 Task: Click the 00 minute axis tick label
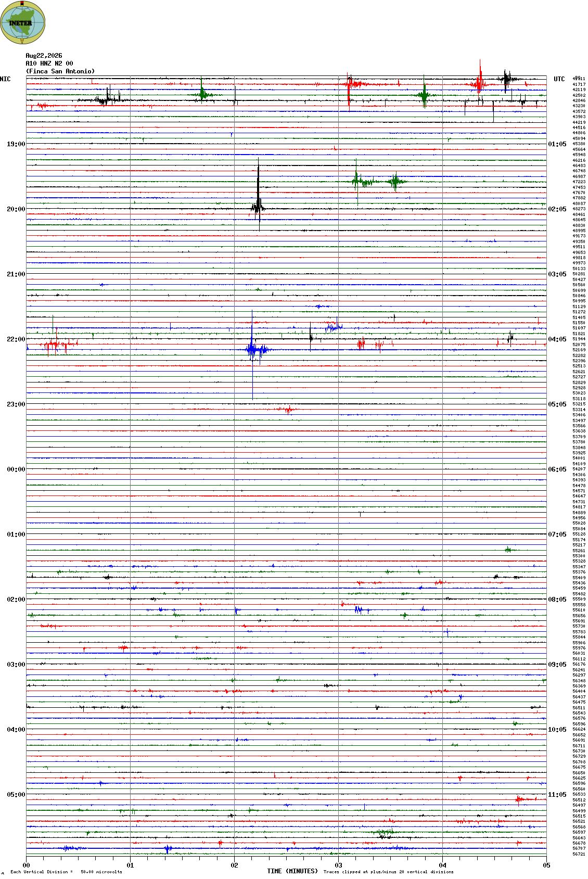pyautogui.click(x=26, y=865)
